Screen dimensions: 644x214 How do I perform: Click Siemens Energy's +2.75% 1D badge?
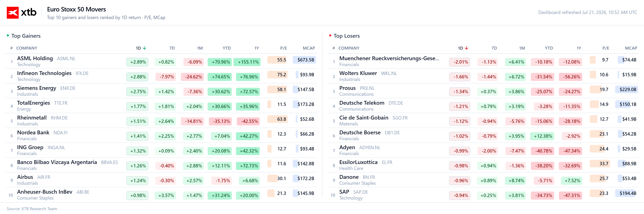138,92
